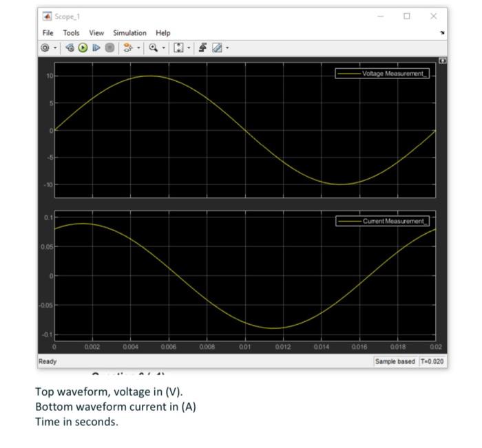Open the View menu
This screenshot has width=482, height=448.
coord(96,33)
